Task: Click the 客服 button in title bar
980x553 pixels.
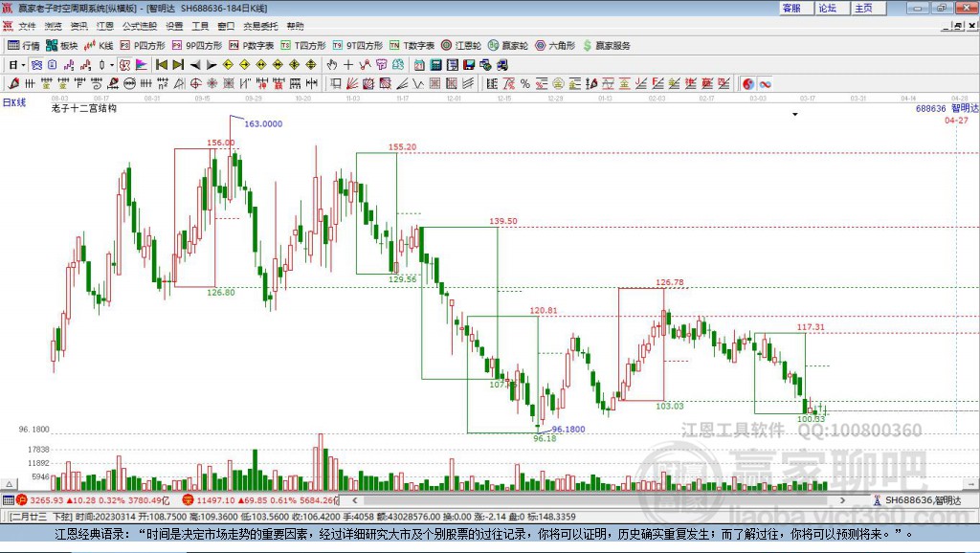Action: coord(795,8)
